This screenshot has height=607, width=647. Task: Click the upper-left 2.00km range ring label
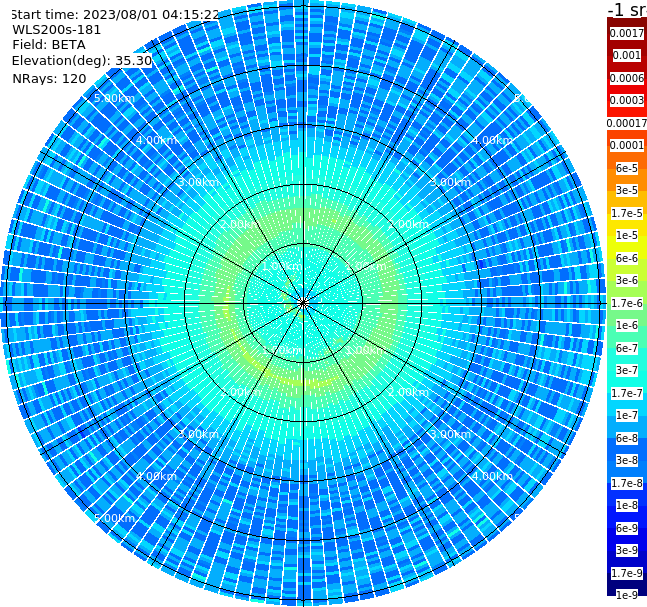pos(241,224)
